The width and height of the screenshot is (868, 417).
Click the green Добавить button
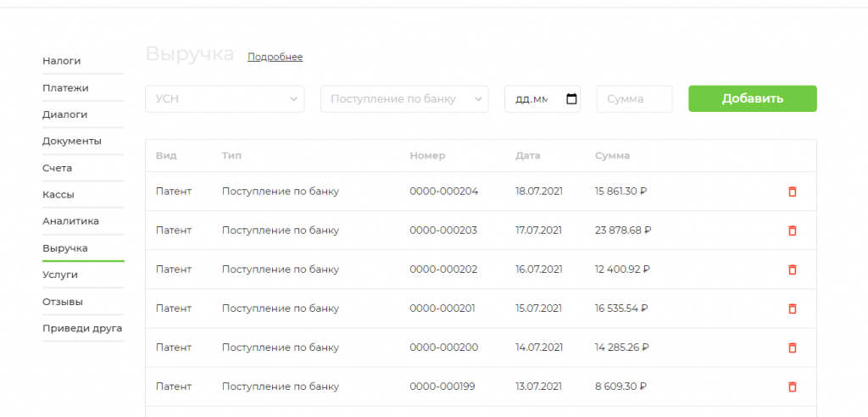click(753, 98)
